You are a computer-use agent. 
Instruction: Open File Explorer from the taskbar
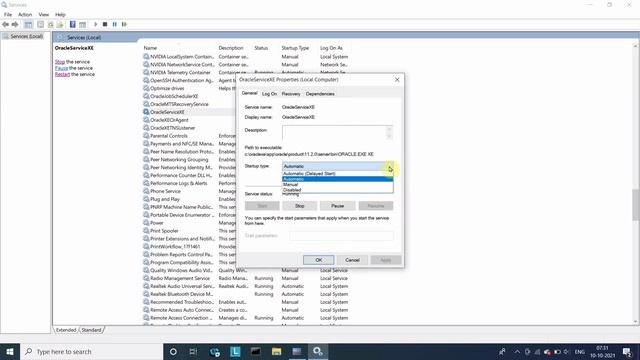[276, 351]
